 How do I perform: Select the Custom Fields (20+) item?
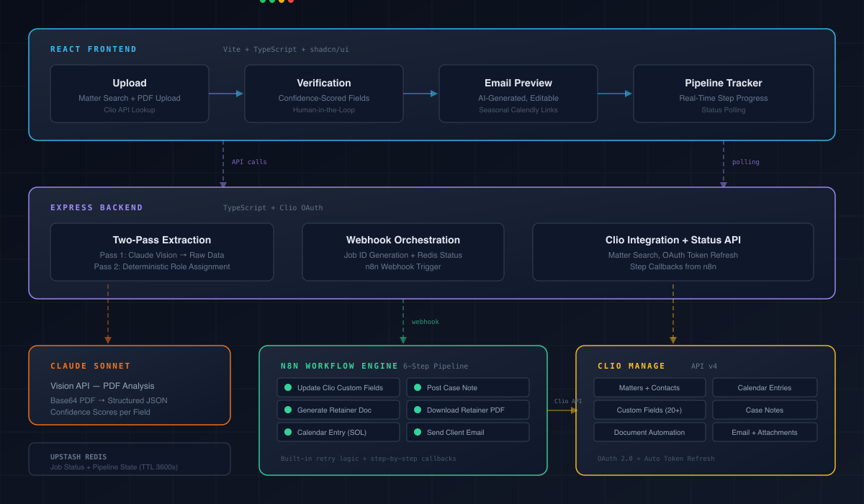[x=649, y=410]
